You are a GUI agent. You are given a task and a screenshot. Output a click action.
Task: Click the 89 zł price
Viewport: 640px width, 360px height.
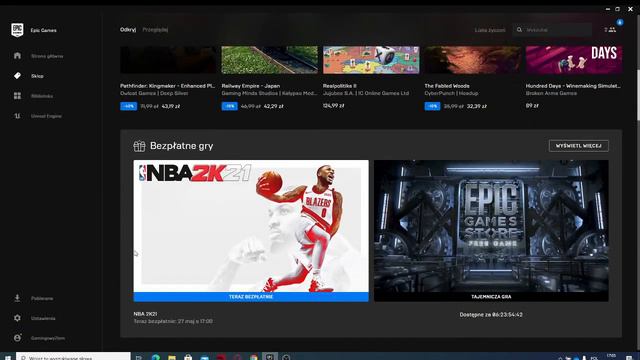click(532, 106)
